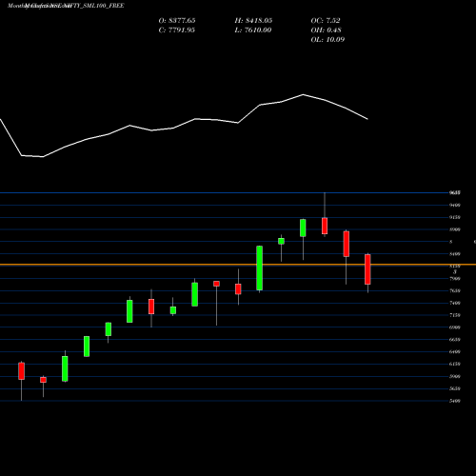Click the first red candle in the series
This screenshot has height=476, width=476.
click(x=22, y=371)
